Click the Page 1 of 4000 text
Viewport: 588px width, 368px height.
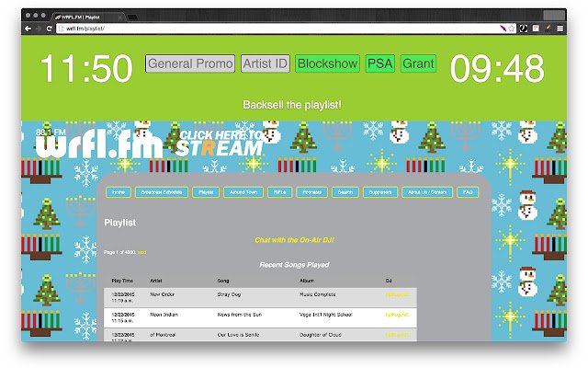click(x=119, y=252)
